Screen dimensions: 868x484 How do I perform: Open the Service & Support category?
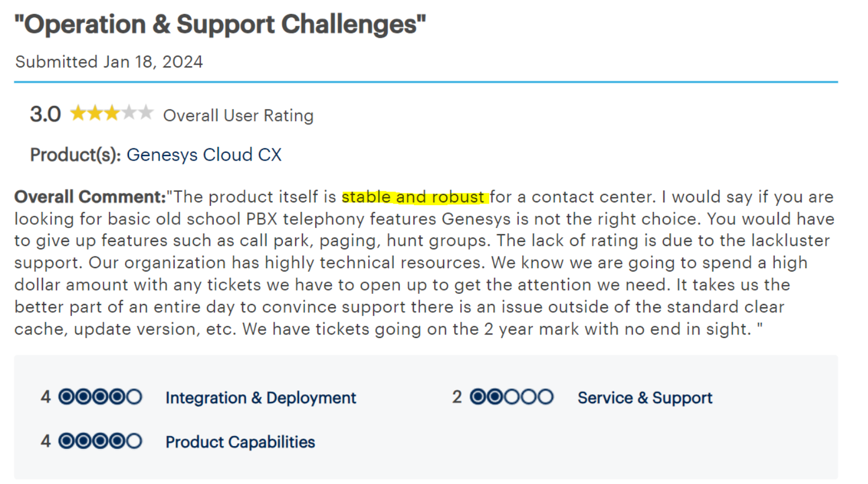coord(645,398)
